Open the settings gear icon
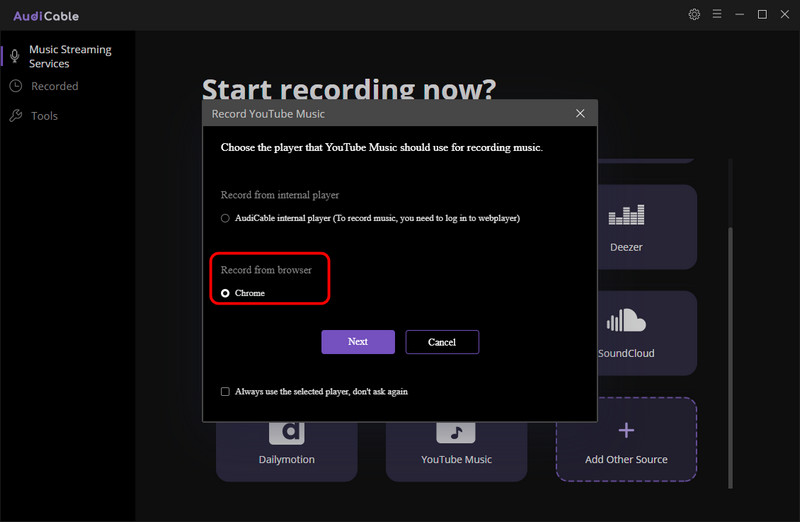800x522 pixels. click(694, 14)
